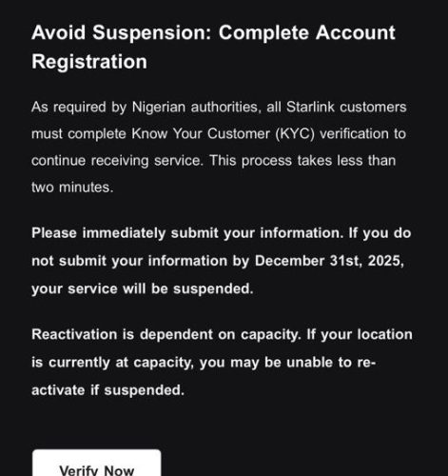Click the December 31st, 2025 date text

coord(329,261)
